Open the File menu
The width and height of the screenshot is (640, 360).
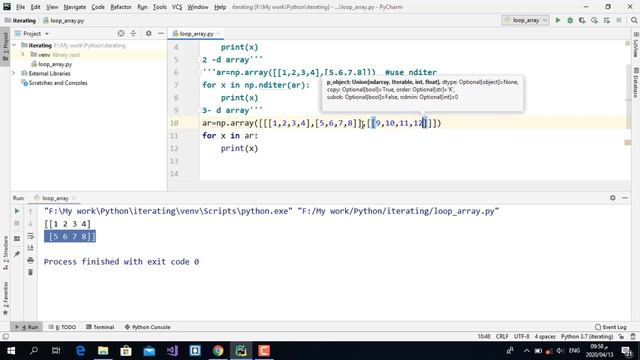(x=20, y=7)
